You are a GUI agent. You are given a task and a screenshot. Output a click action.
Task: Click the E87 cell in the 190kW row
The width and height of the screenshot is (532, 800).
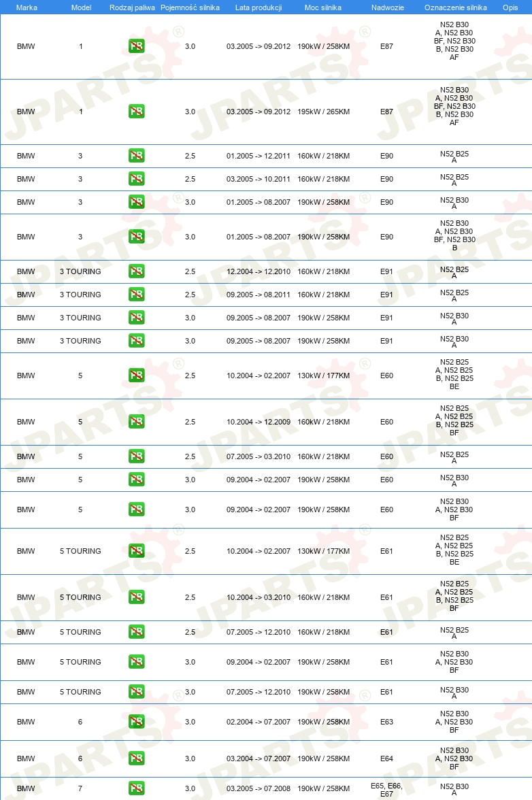[386, 46]
